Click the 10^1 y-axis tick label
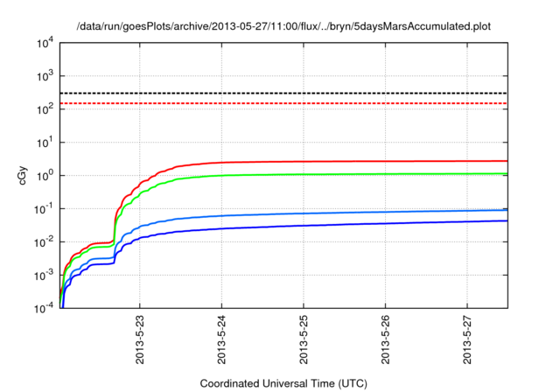The width and height of the screenshot is (560, 392). point(45,143)
